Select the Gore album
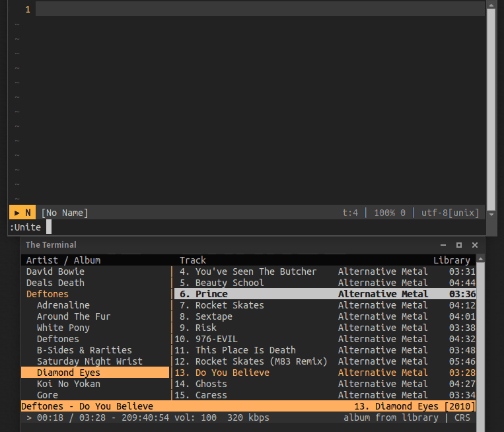Image resolution: width=504 pixels, height=432 pixels. click(x=48, y=395)
